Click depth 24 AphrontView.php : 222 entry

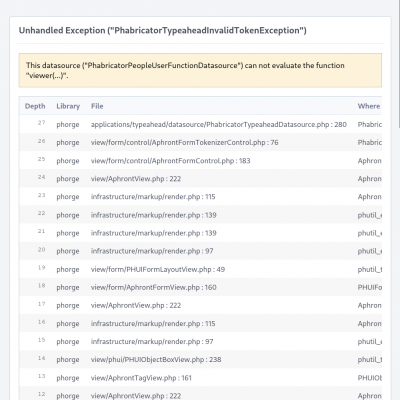pos(136,179)
